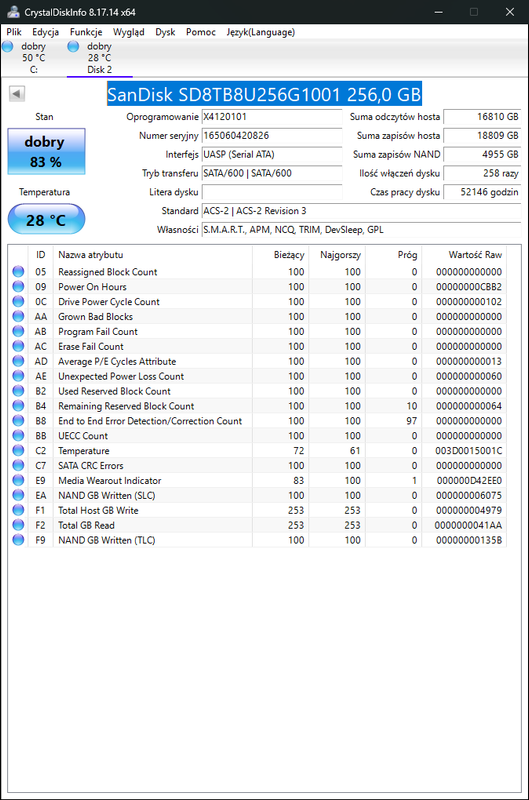The height and width of the screenshot is (800, 529).
Task: Click status orb of UECC Count row
Action: click(18, 435)
